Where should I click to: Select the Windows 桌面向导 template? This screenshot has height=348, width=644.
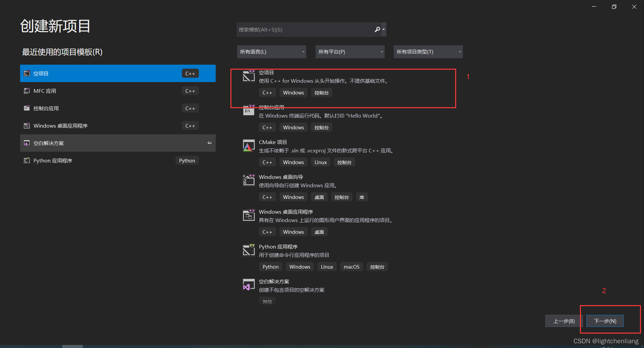[x=281, y=177]
